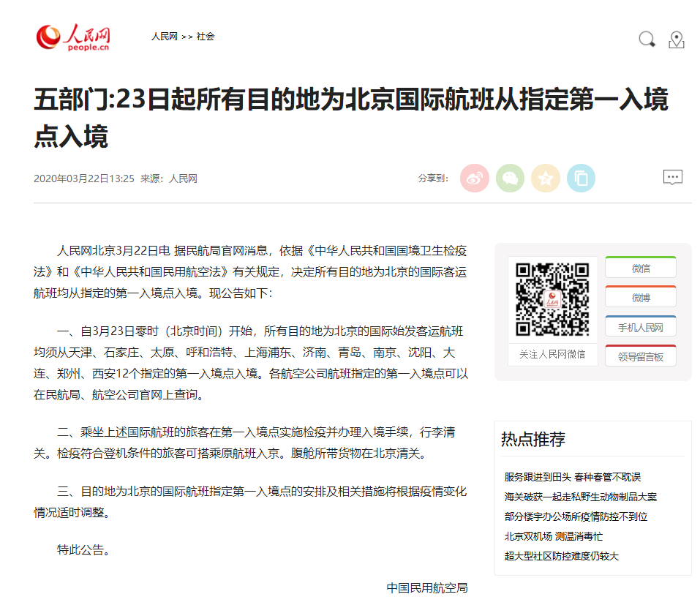Open article 服务跟进到田头 春种春管不耽误
The width and height of the screenshot is (700, 605).
point(572,477)
